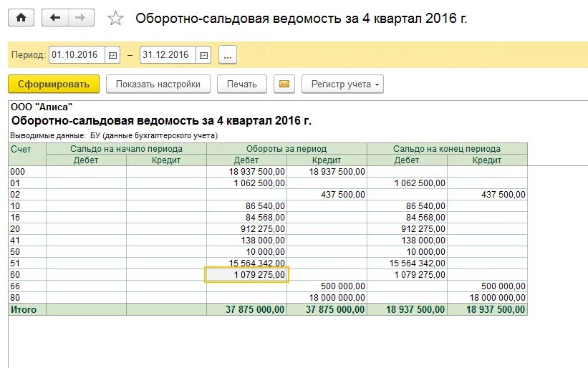Select highlighted cell 1 079 275,00 debit turnover
This screenshot has width=588, height=368.
tap(246, 275)
